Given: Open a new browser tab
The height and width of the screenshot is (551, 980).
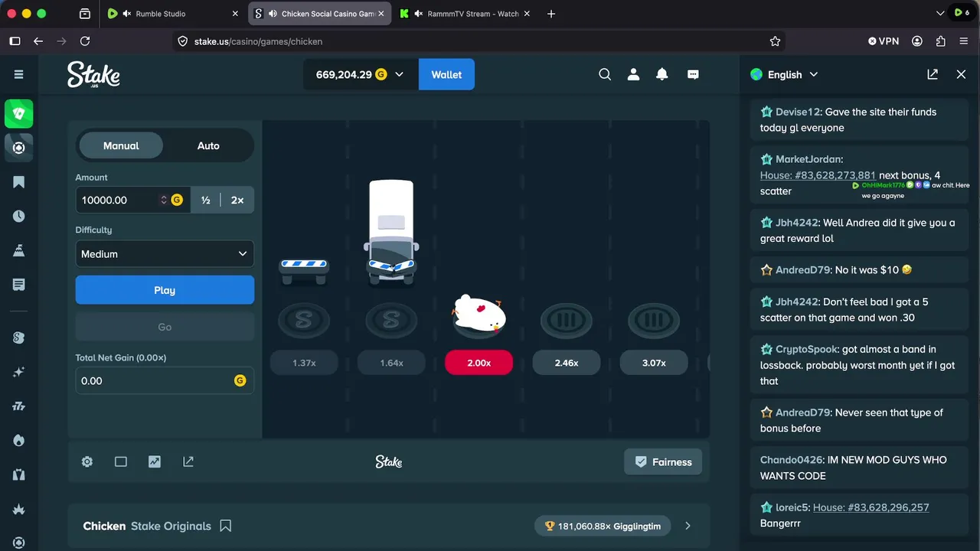Looking at the screenshot, I should (551, 14).
